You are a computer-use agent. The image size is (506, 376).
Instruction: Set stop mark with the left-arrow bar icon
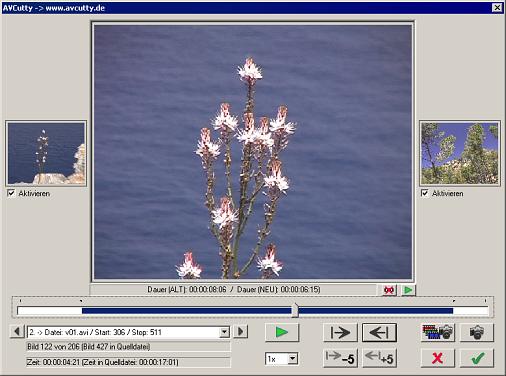click(379, 332)
